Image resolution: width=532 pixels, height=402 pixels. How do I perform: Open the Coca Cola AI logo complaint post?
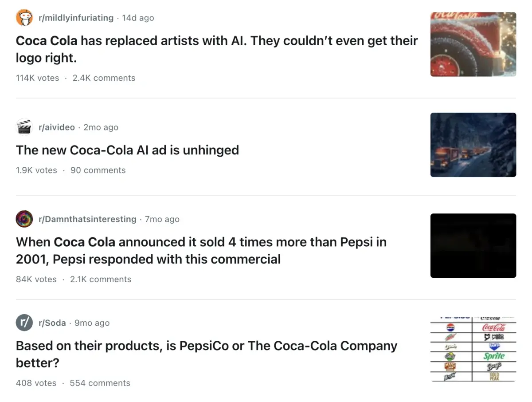217,49
